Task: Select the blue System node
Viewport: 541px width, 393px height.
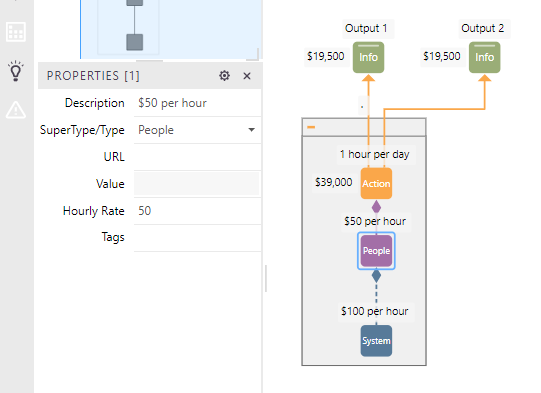Action: [x=376, y=341]
